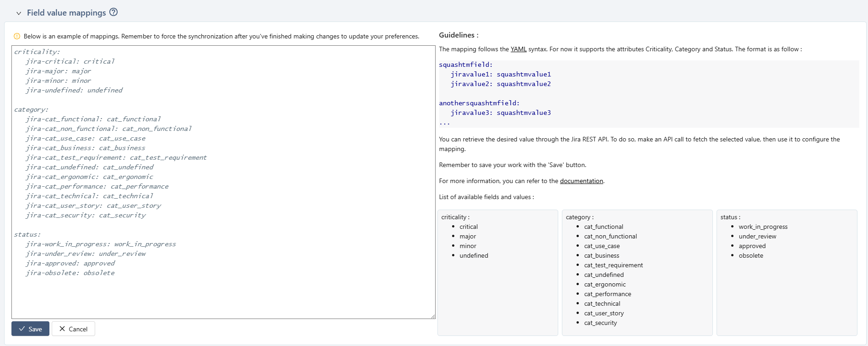Collapse the Field value mappings section chevron
This screenshot has width=868, height=346.
click(19, 13)
